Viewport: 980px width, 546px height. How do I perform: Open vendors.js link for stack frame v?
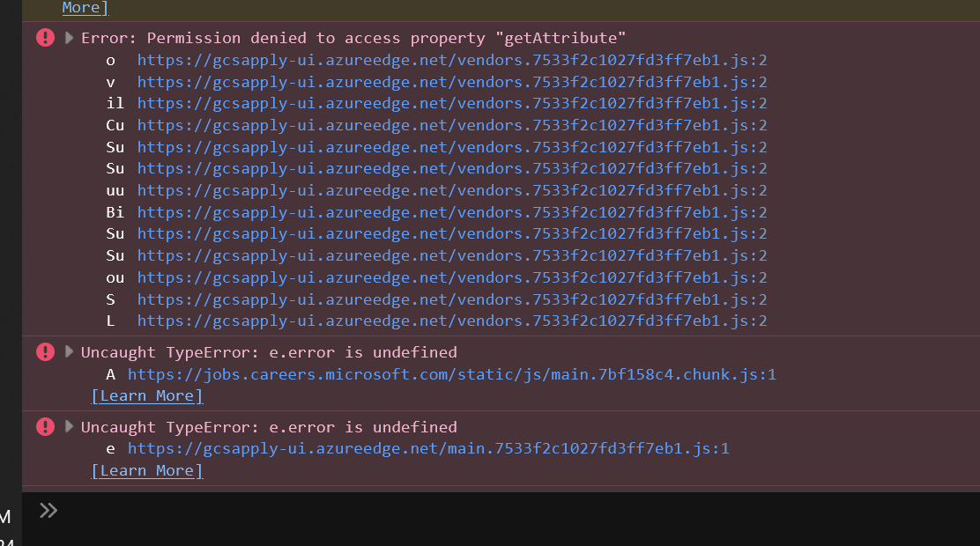click(x=452, y=82)
